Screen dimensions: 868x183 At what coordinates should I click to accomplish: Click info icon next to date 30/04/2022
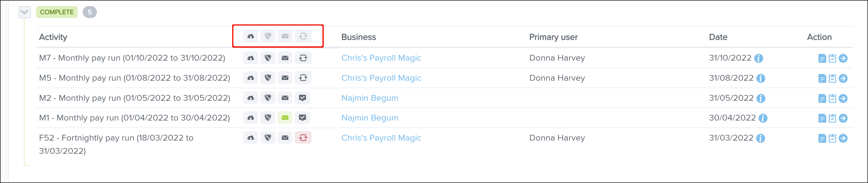(x=763, y=118)
